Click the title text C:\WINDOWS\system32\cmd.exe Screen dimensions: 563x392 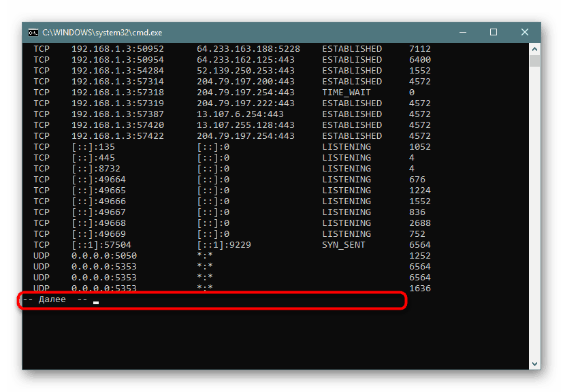click(x=102, y=33)
